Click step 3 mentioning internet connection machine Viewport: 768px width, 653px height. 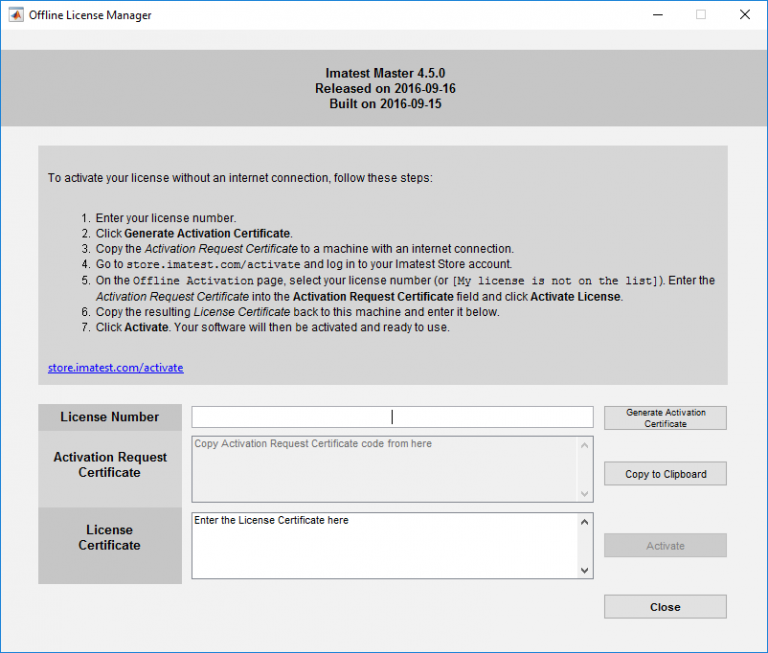305,249
